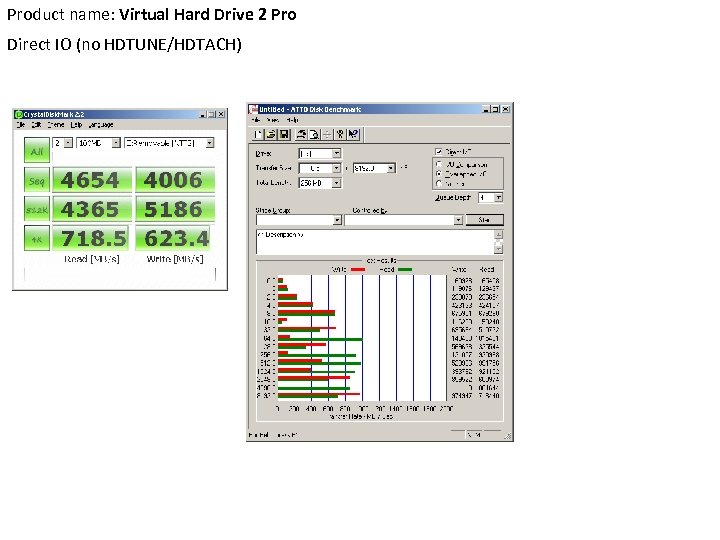The width and height of the screenshot is (720, 540).
Task: Open the File menu in CrystalDiskMark
Action: click(21, 125)
